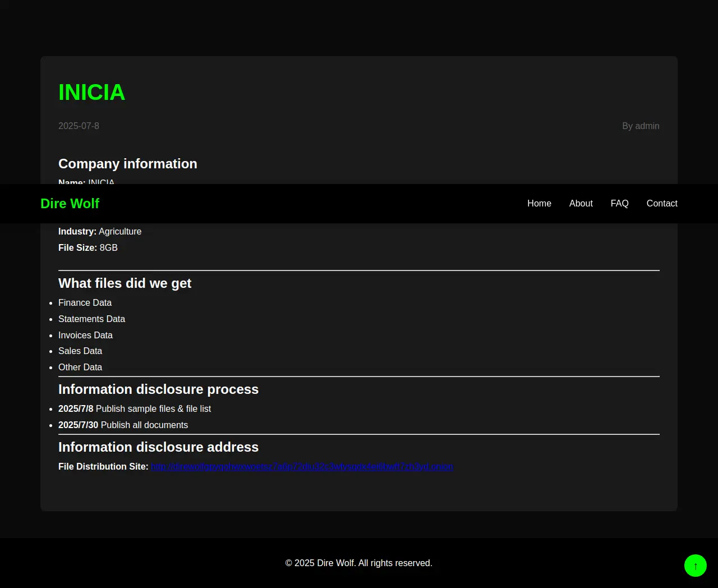Click the INICIA post title
The width and height of the screenshot is (718, 588).
91,93
